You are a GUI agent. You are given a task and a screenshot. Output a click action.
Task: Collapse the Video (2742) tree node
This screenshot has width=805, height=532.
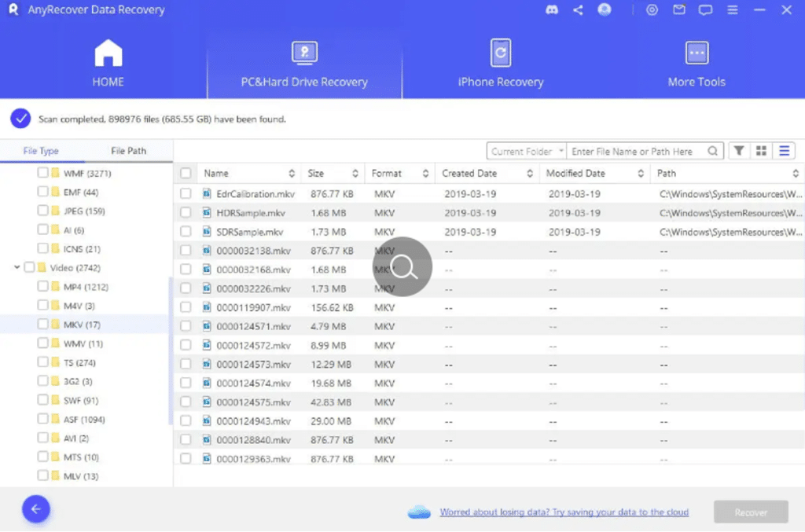(16, 267)
